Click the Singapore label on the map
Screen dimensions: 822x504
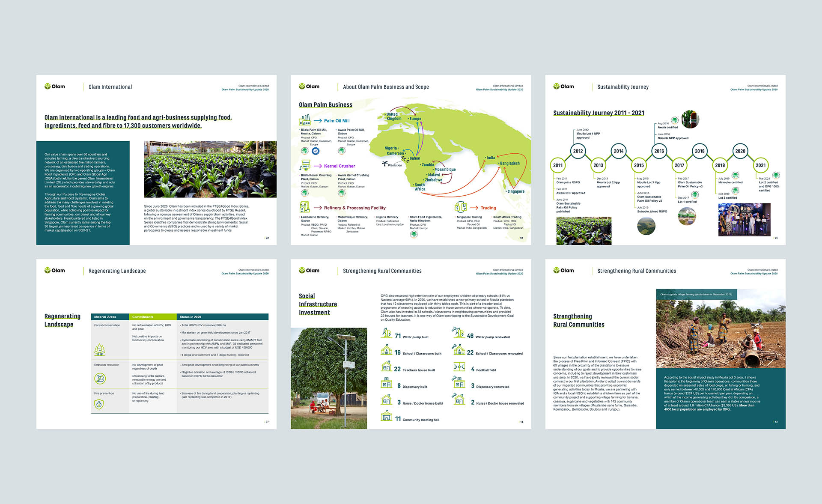tap(515, 191)
